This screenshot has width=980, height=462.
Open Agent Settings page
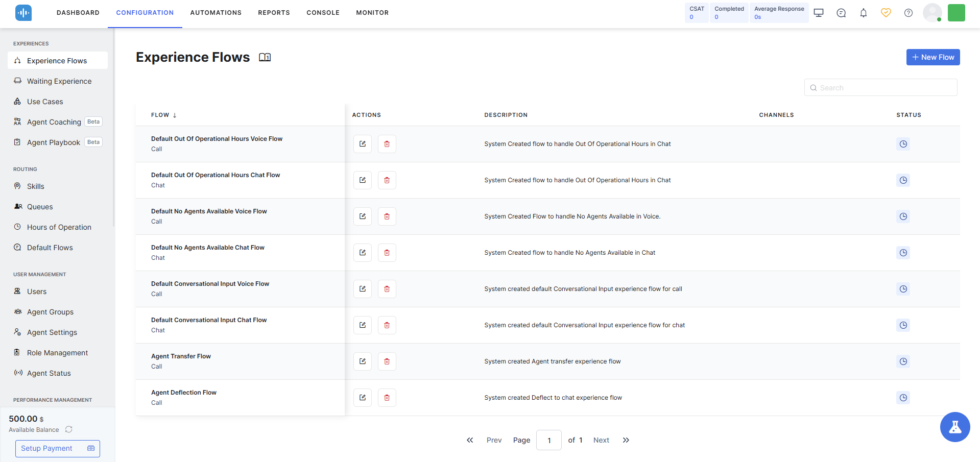(58, 332)
